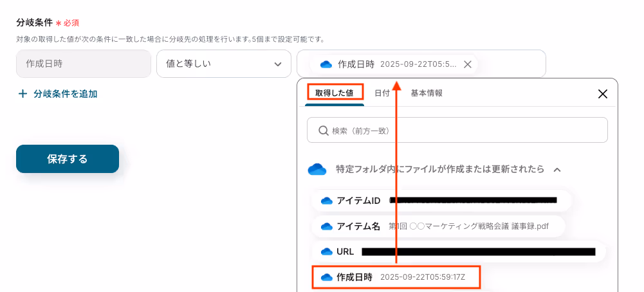Remove the 作成日時 chip with its X icon
Image resolution: width=644 pixels, height=292 pixels.
coord(467,64)
